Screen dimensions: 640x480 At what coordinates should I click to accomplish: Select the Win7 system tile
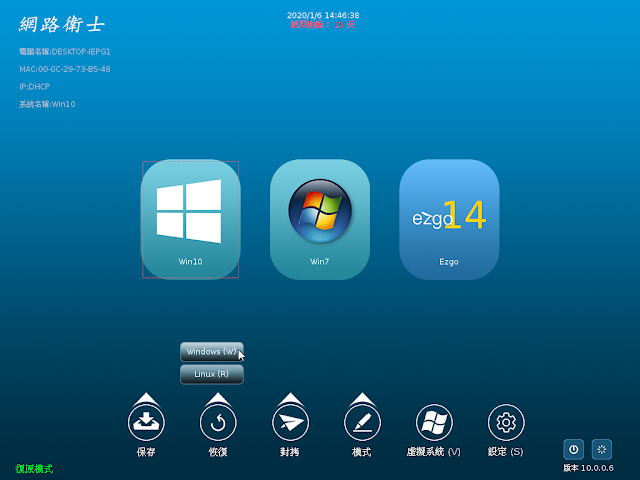click(320, 219)
